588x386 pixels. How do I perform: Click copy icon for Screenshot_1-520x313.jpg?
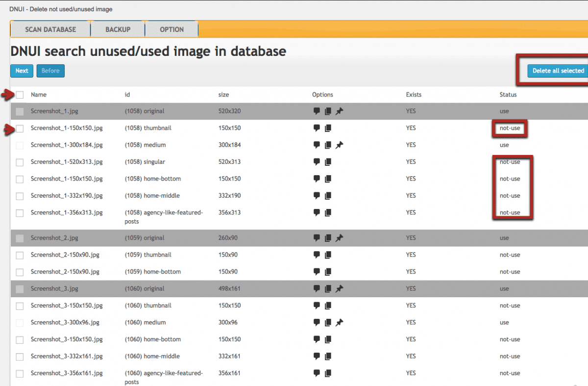click(328, 162)
